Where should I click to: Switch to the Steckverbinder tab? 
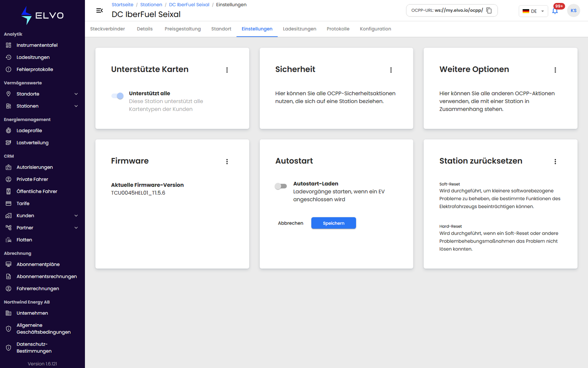pos(108,29)
